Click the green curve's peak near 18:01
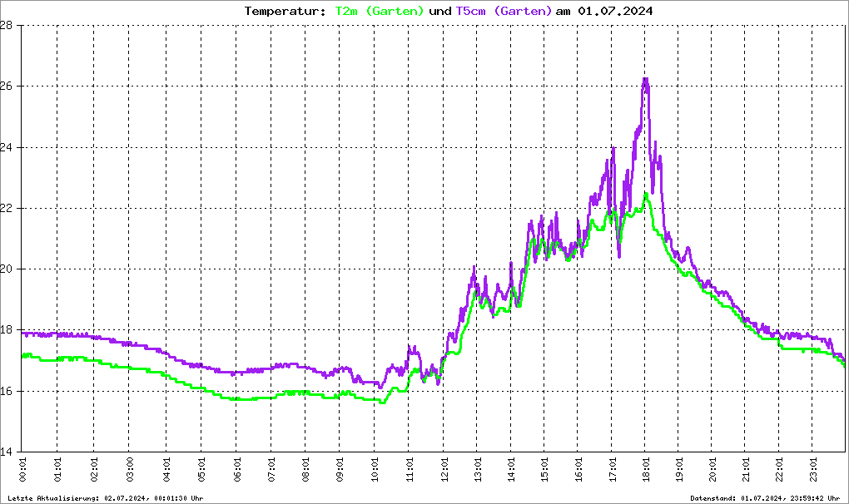The width and height of the screenshot is (849, 504). click(646, 195)
